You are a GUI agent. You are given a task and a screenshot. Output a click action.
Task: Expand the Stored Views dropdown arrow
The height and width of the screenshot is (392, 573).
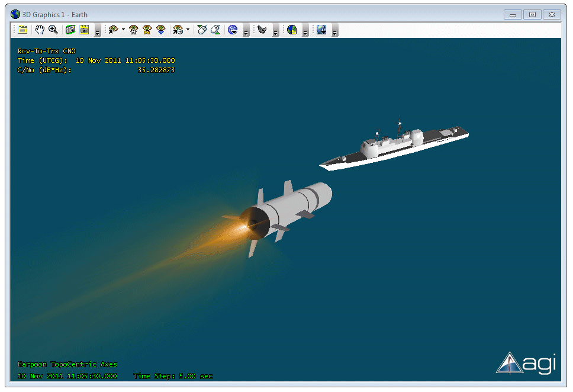[188, 30]
